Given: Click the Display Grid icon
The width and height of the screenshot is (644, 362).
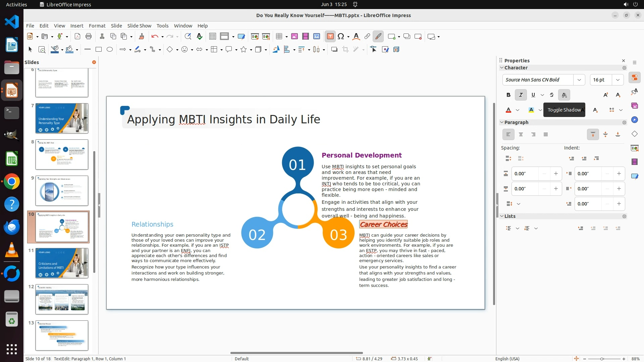Looking at the screenshot, I should coord(212,37).
